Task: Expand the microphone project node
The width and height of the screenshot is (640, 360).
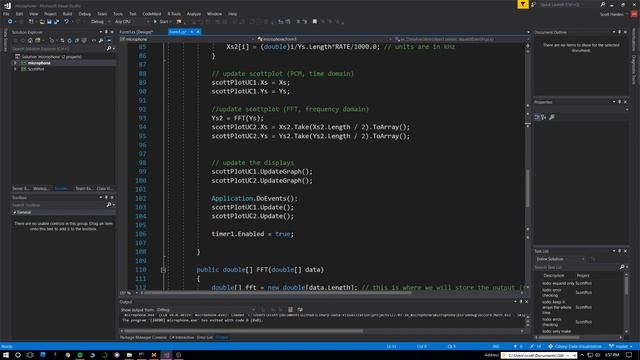Action: 16,63
